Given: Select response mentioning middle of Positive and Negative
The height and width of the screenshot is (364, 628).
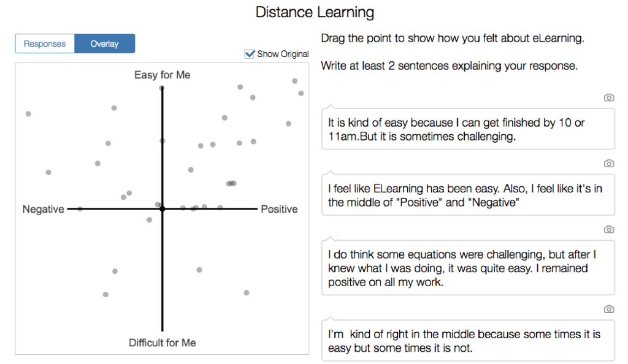Looking at the screenshot, I should 468,195.
